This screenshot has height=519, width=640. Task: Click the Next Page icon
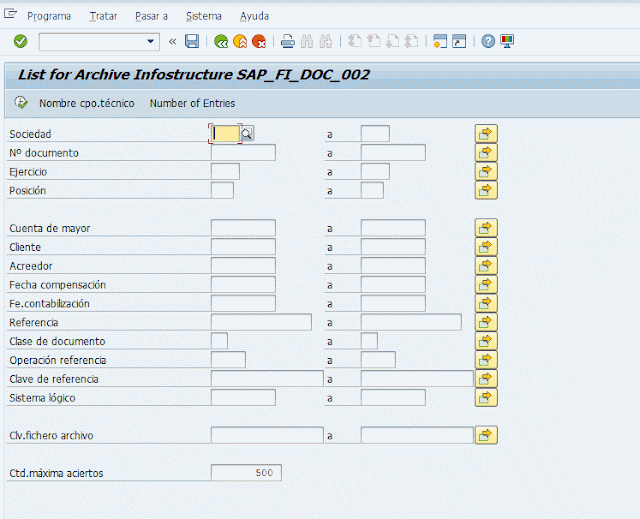pos(392,41)
